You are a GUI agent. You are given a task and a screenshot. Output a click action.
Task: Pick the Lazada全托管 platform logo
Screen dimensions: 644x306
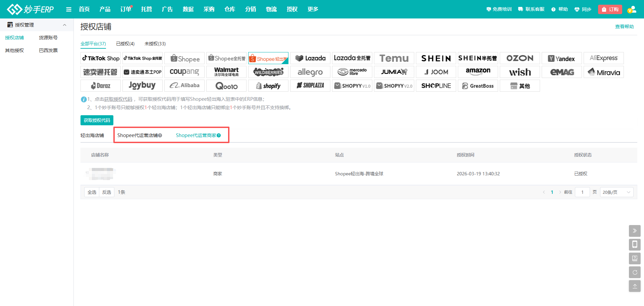point(352,58)
